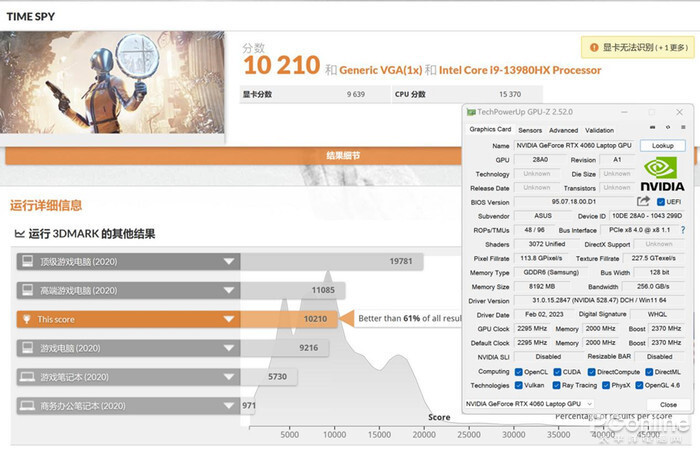This screenshot has height=452, width=700.
Task: Expand the 游戏电脑 (2020) dropdown arrow
Action: tap(229, 348)
